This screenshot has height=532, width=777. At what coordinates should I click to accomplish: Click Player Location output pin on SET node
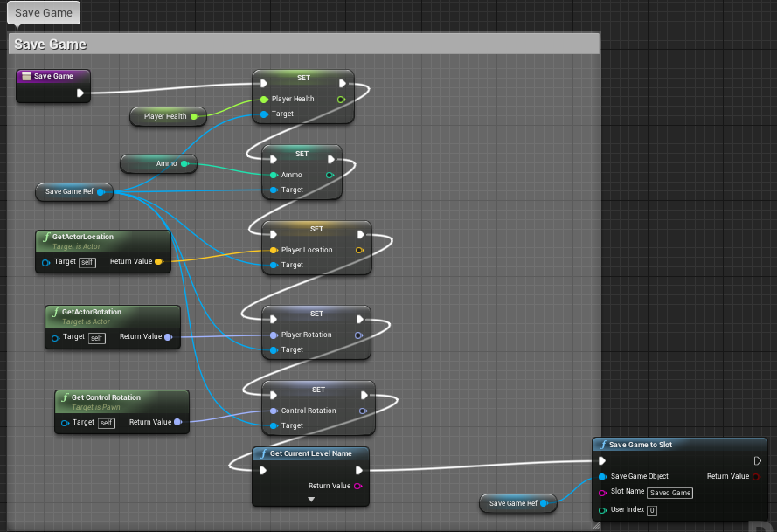(360, 250)
